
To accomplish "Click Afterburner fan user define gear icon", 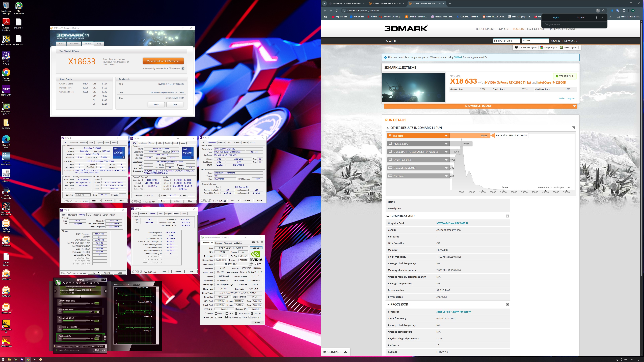I will [x=105, y=338].
